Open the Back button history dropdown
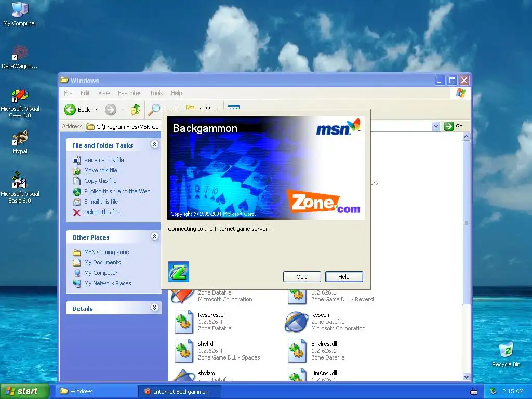 click(96, 110)
